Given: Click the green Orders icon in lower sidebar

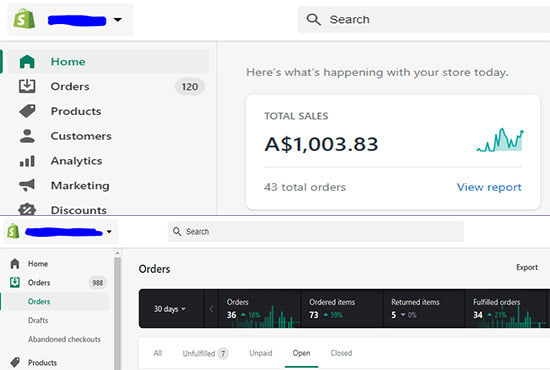Looking at the screenshot, I should coord(15,282).
